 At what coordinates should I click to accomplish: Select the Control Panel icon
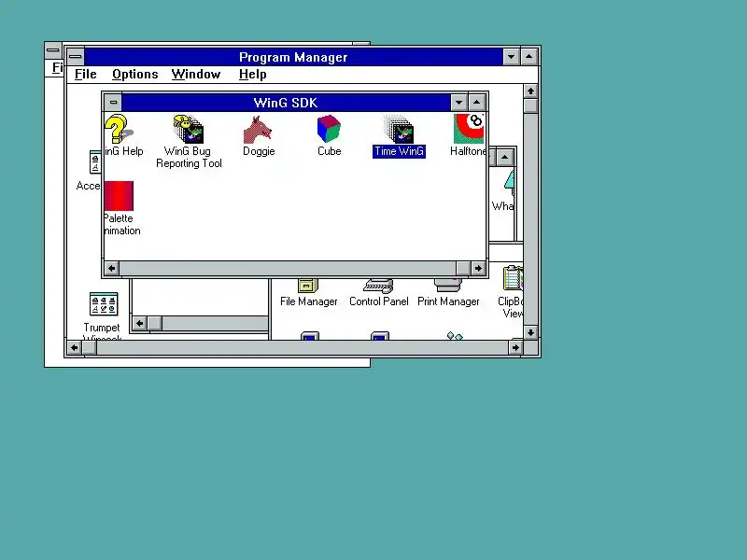click(378, 286)
